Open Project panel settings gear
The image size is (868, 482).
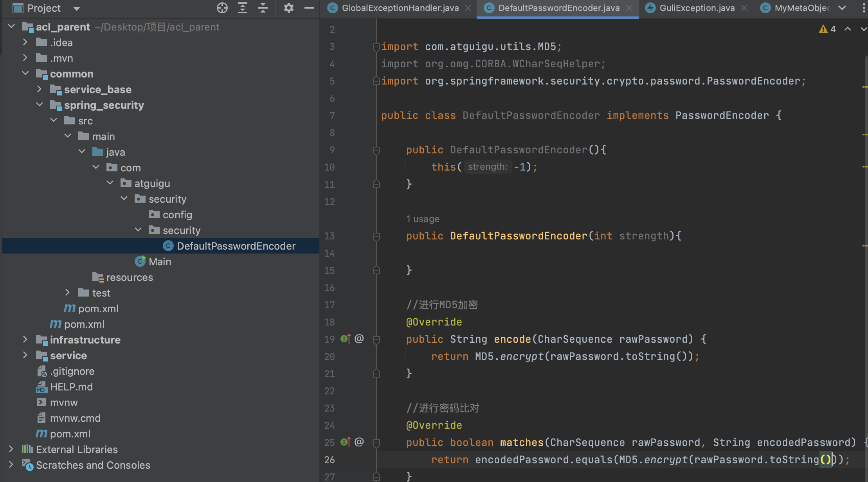288,8
